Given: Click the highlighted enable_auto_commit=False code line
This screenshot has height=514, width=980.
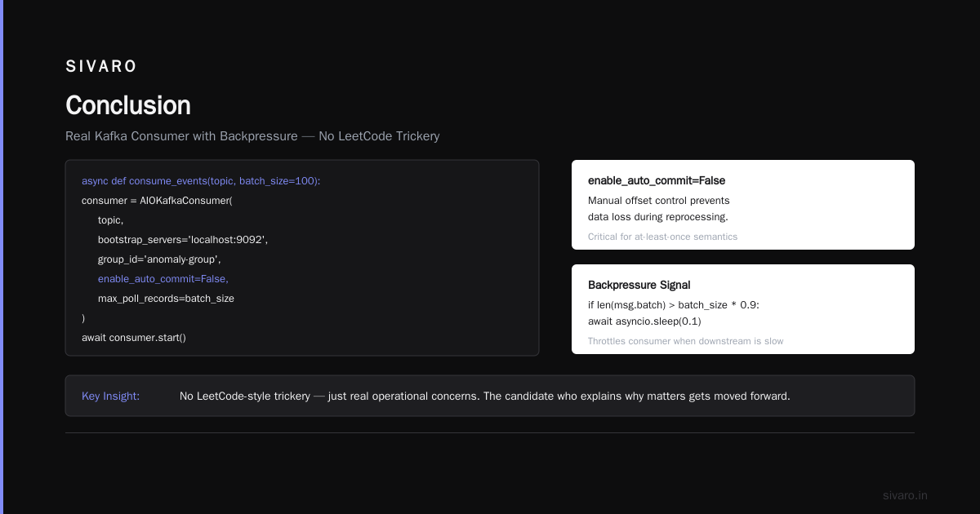Looking at the screenshot, I should point(163,278).
